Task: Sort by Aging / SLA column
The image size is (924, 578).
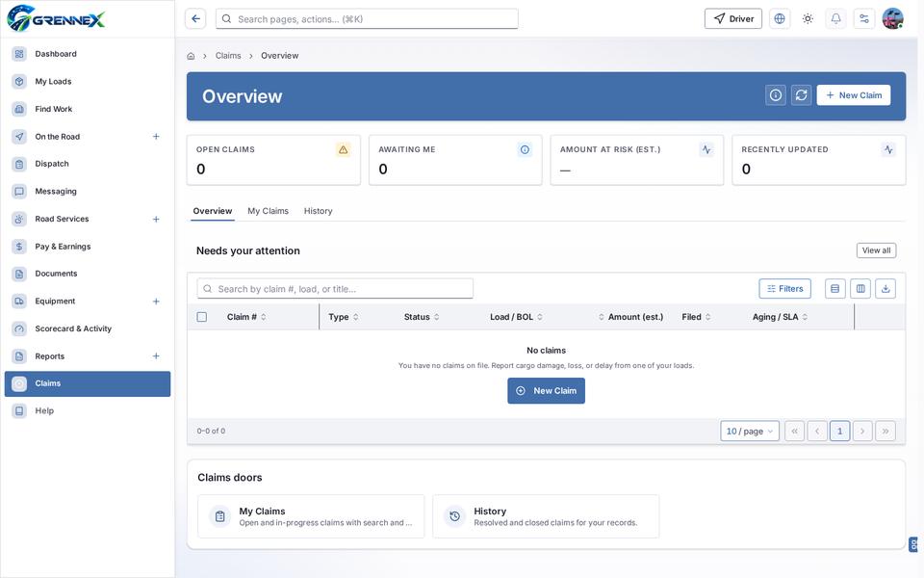Action: click(780, 317)
